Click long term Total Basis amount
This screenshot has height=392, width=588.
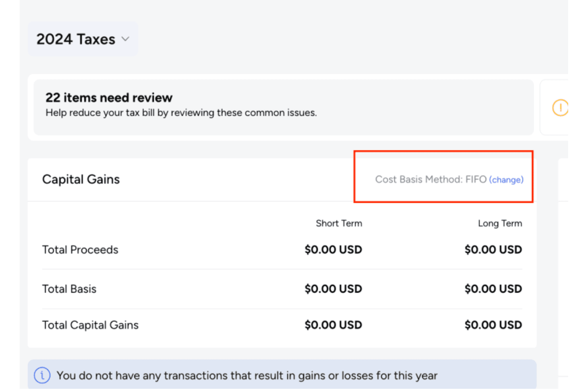tap(493, 289)
